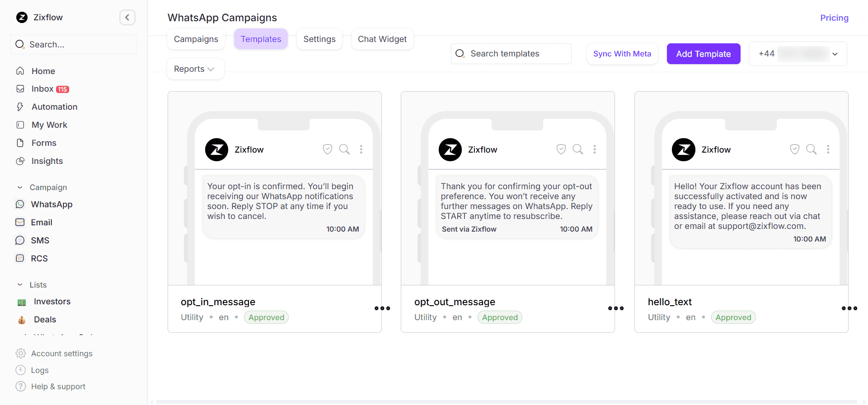The width and height of the screenshot is (868, 405).
Task: Open options menu for opt_out_message template
Action: point(616,308)
